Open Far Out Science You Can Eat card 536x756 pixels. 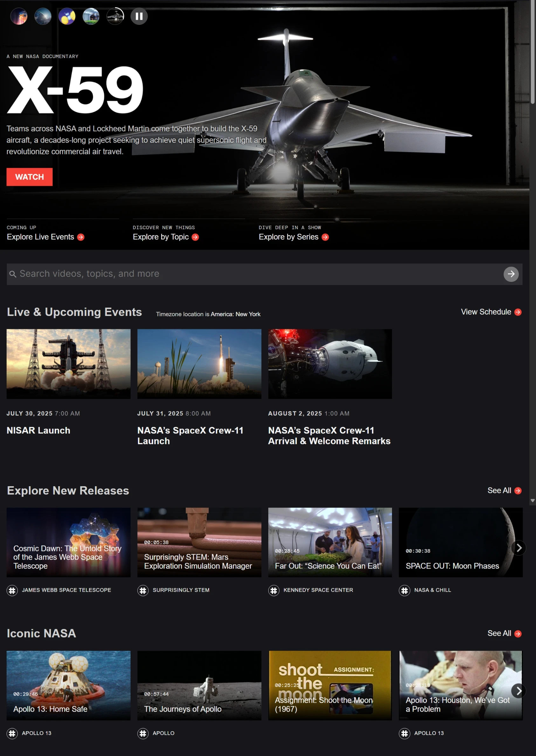click(x=330, y=542)
